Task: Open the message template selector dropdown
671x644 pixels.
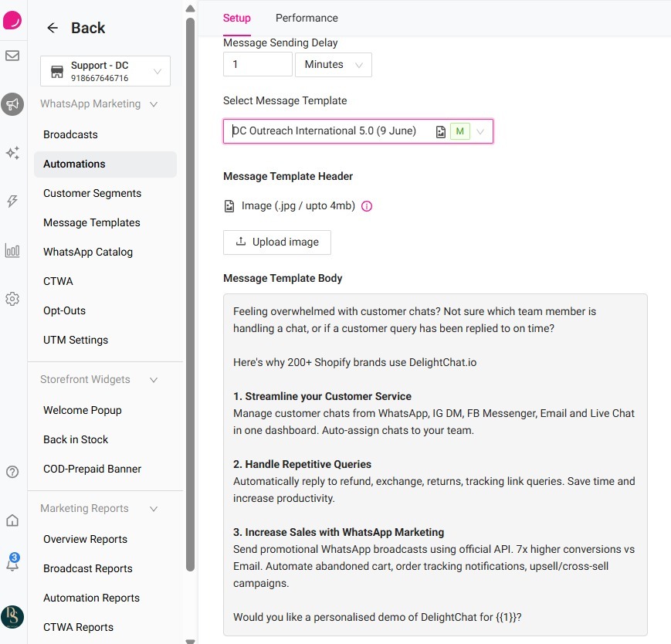Action: pyautogui.click(x=358, y=131)
